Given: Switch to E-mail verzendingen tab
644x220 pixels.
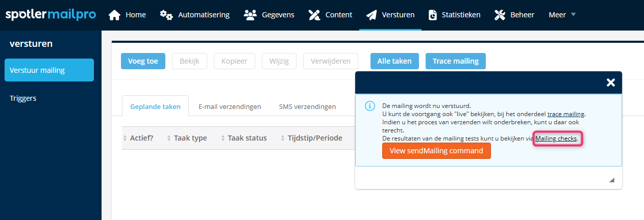Looking at the screenshot, I should click(x=230, y=106).
